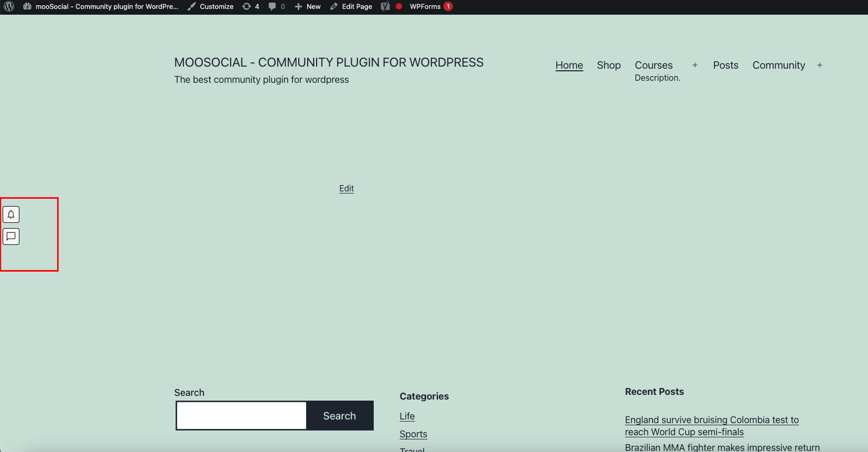Click the Edit link on page
Screen dimensions: 868x452
(346, 189)
